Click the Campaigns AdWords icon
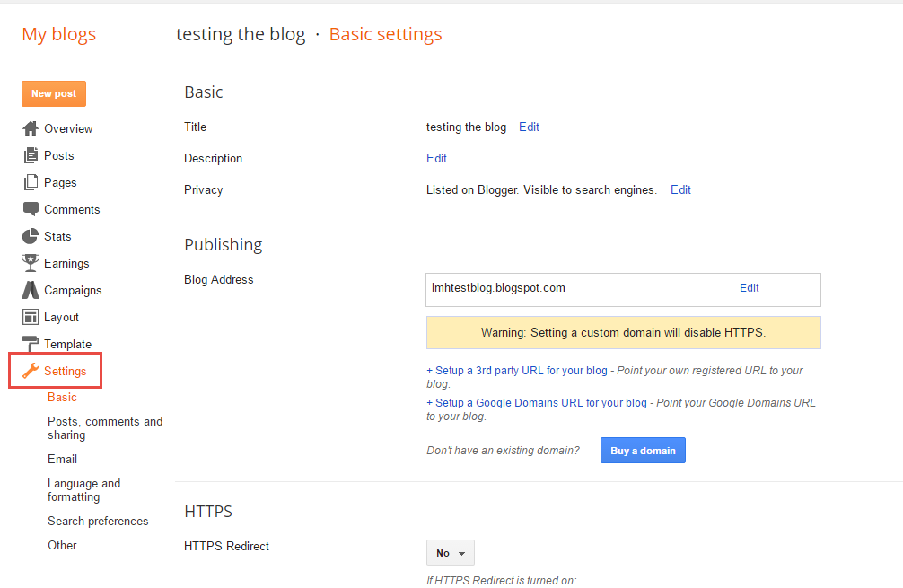This screenshot has width=903, height=588. coord(31,290)
